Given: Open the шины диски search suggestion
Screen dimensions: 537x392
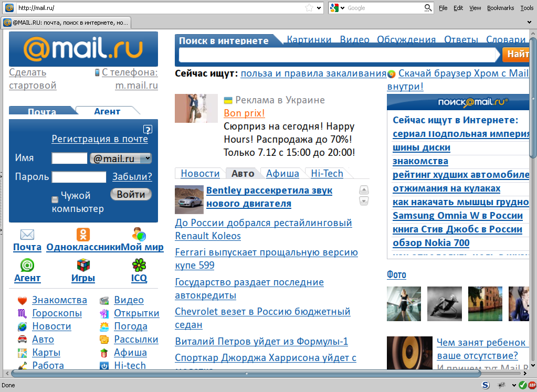Looking at the screenshot, I should (421, 147).
